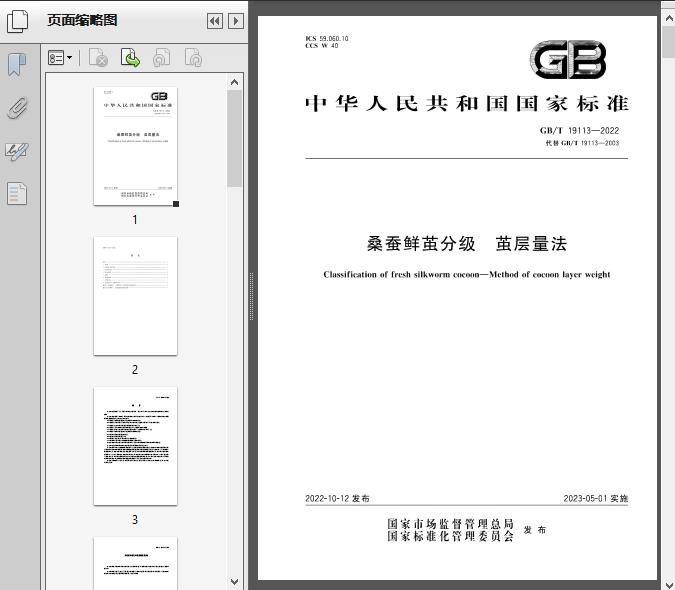The image size is (675, 590).
Task: Click the text '代替 GB/T 19113—2003'
Action: coord(582,143)
